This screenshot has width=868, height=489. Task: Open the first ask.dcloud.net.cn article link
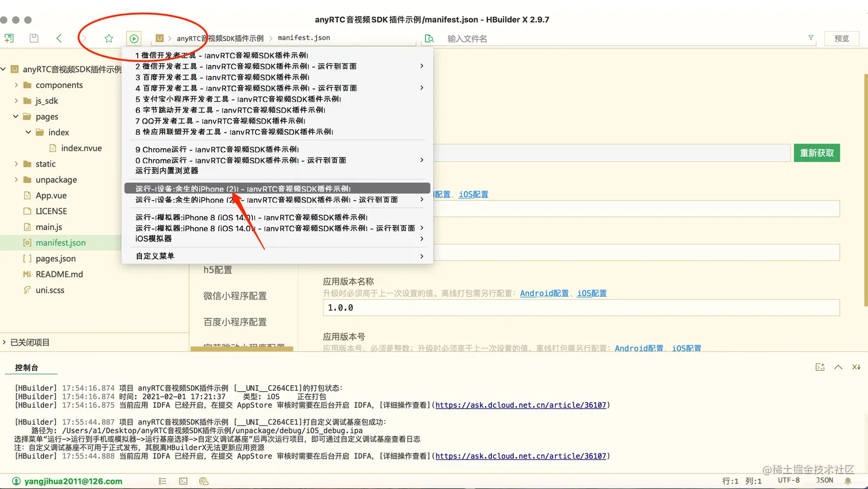tap(521, 405)
